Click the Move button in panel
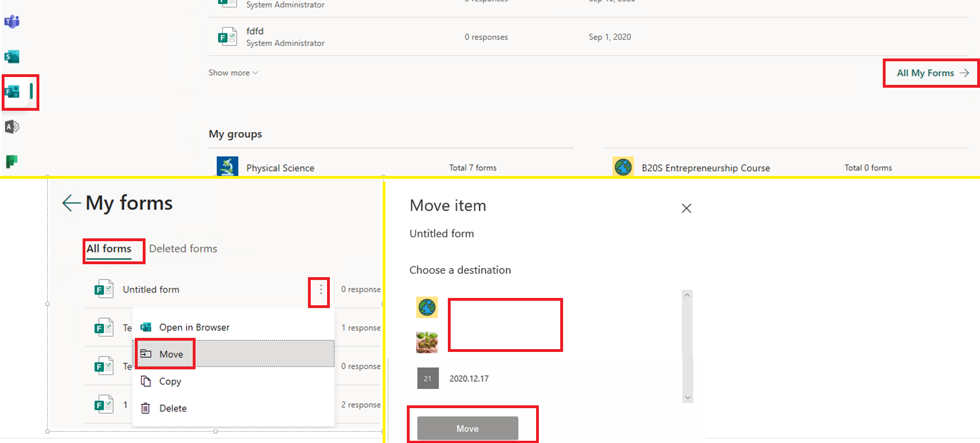Viewport: 980px width, 443px height. pyautogui.click(x=468, y=428)
